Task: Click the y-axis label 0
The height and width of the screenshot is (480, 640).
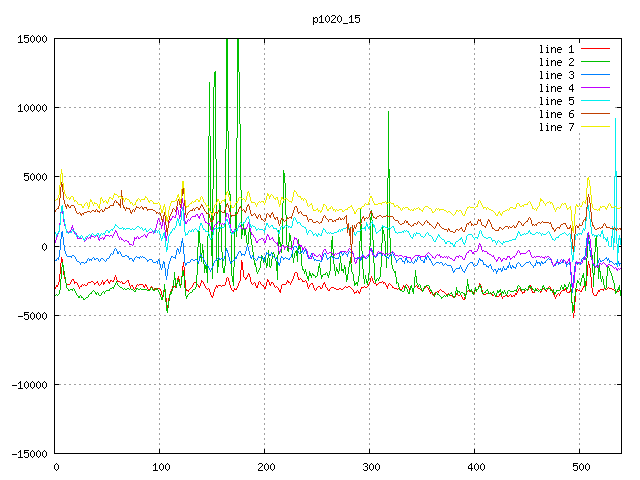Action: pyautogui.click(x=44, y=247)
